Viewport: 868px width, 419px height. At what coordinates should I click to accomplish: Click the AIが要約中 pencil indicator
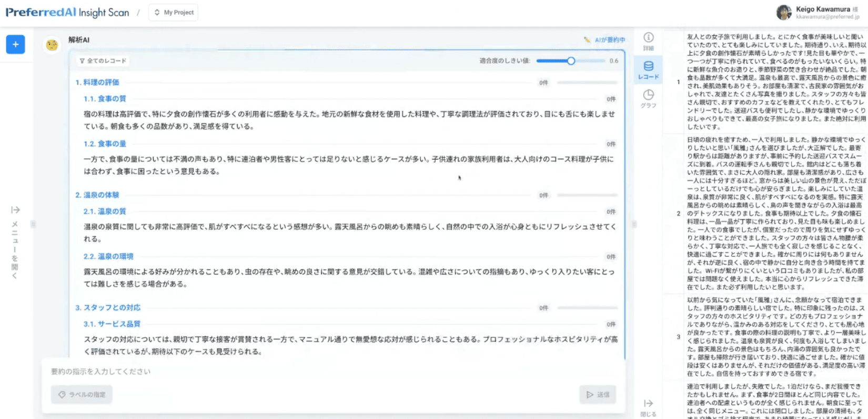pos(604,40)
